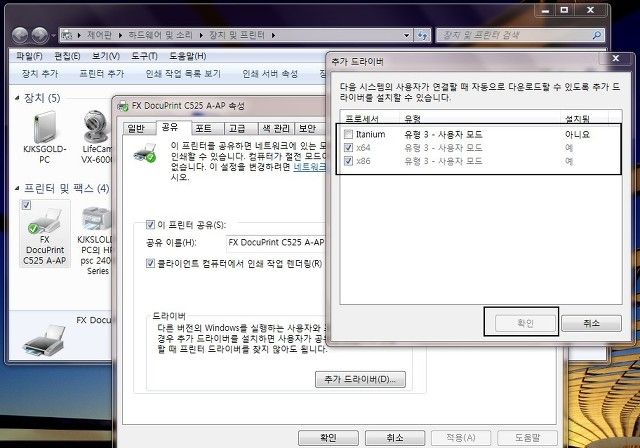Click the '아니요' value in Itanium row
Viewport: 640px width, 448px height.
pyautogui.click(x=577, y=134)
